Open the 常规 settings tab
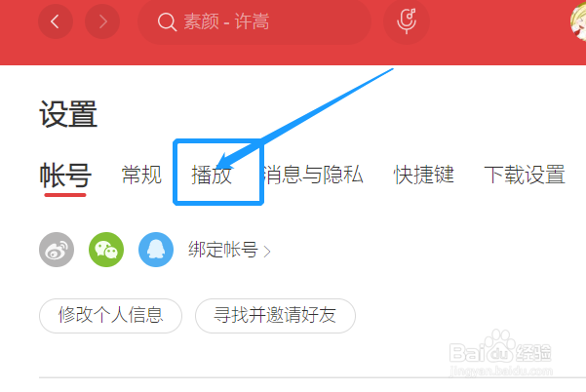Viewport: 586px width, 392px height. click(141, 175)
